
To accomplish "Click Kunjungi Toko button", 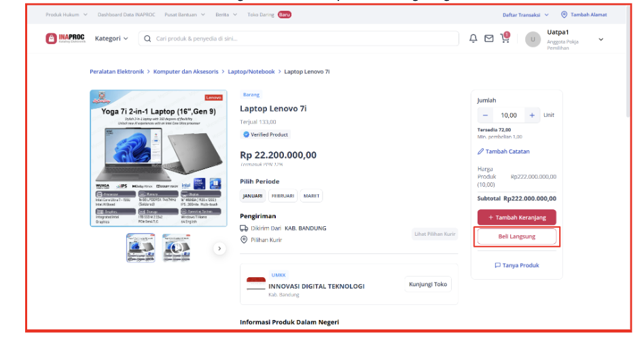I will [x=427, y=284].
